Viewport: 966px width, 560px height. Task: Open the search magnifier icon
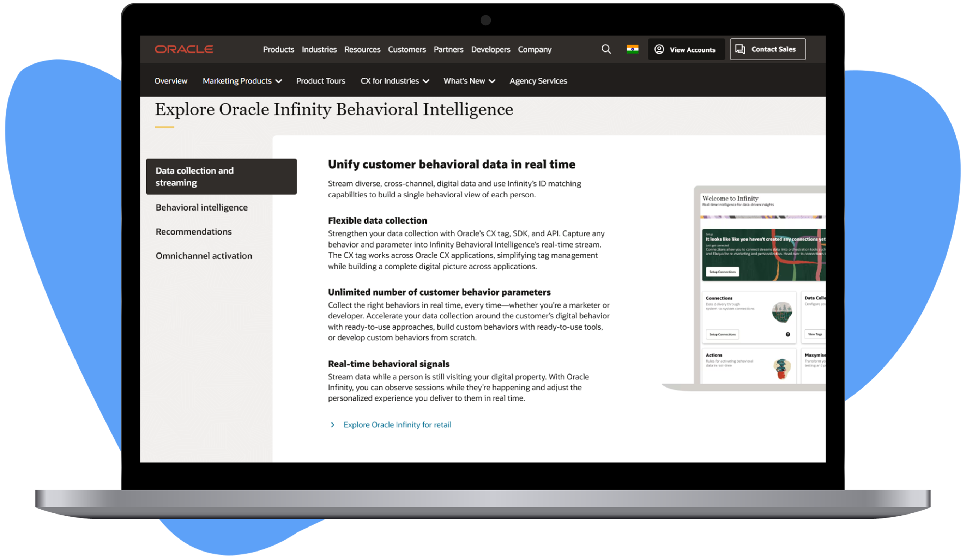[606, 49]
